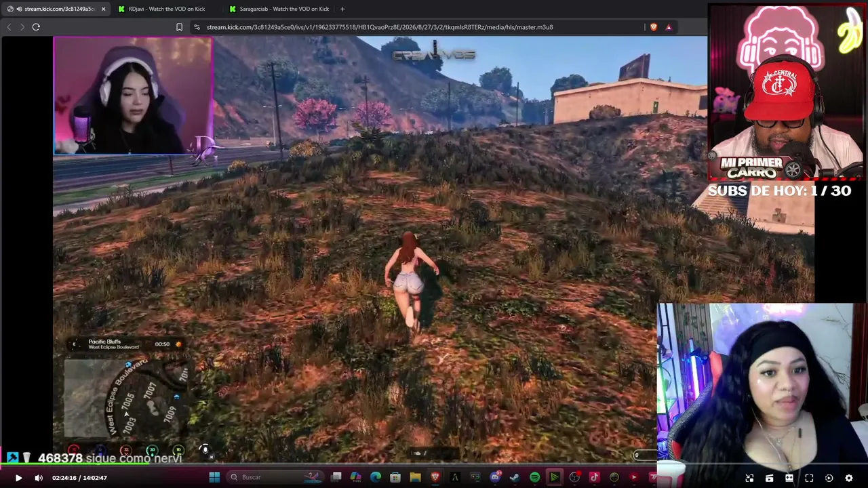Click the West Eclipse Boulevard minimap

[x=127, y=398]
